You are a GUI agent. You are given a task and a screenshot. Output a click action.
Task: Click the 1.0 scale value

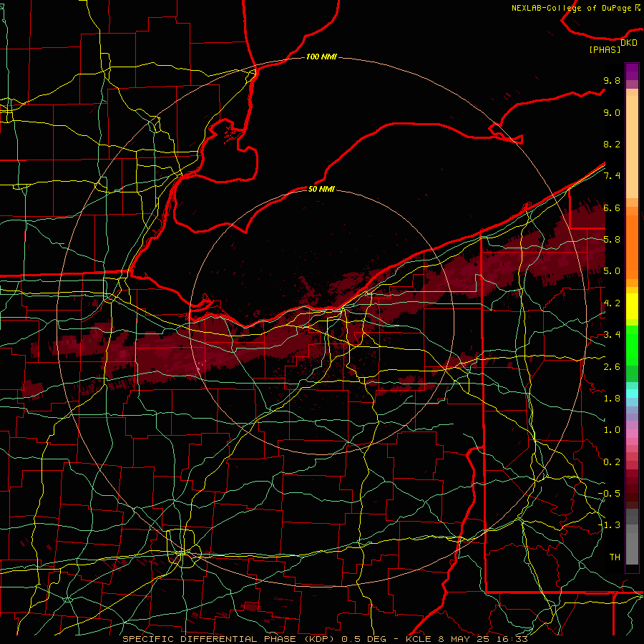point(612,430)
